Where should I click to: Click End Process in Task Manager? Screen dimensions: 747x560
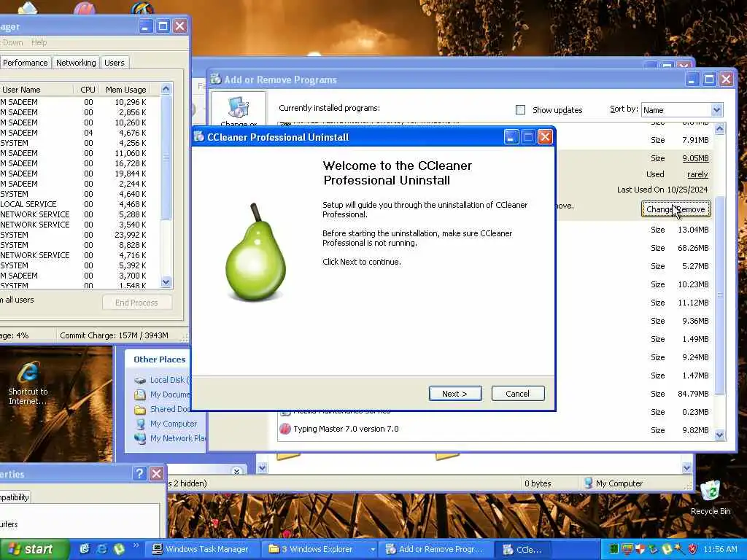[136, 303]
